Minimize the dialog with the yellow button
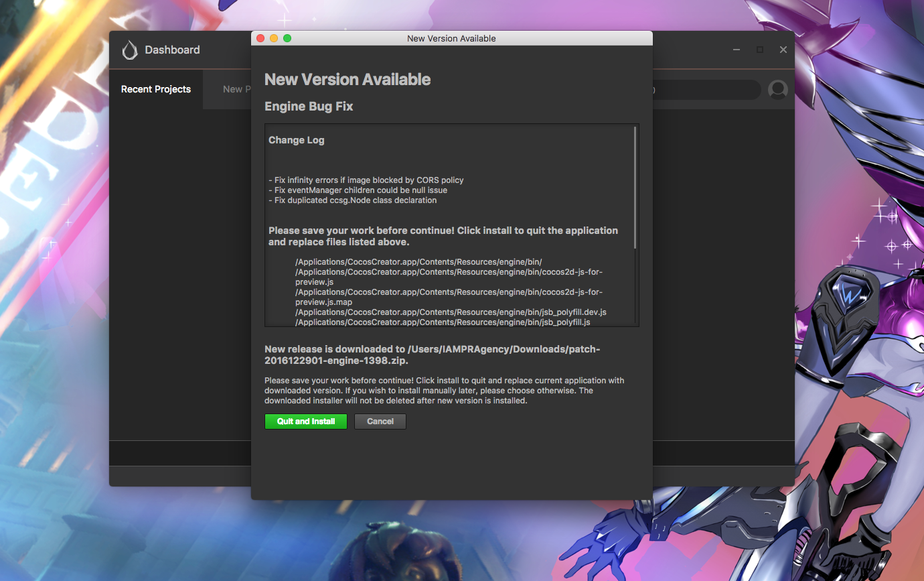 274,38
